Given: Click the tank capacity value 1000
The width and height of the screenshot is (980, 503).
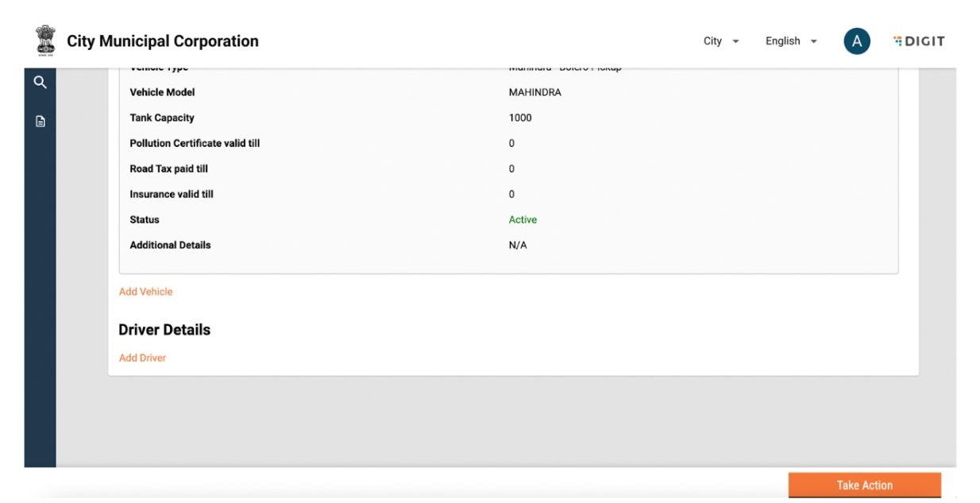Looking at the screenshot, I should pos(520,118).
